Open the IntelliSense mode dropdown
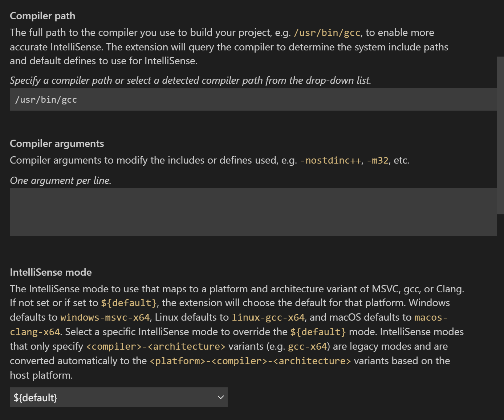 click(119, 397)
